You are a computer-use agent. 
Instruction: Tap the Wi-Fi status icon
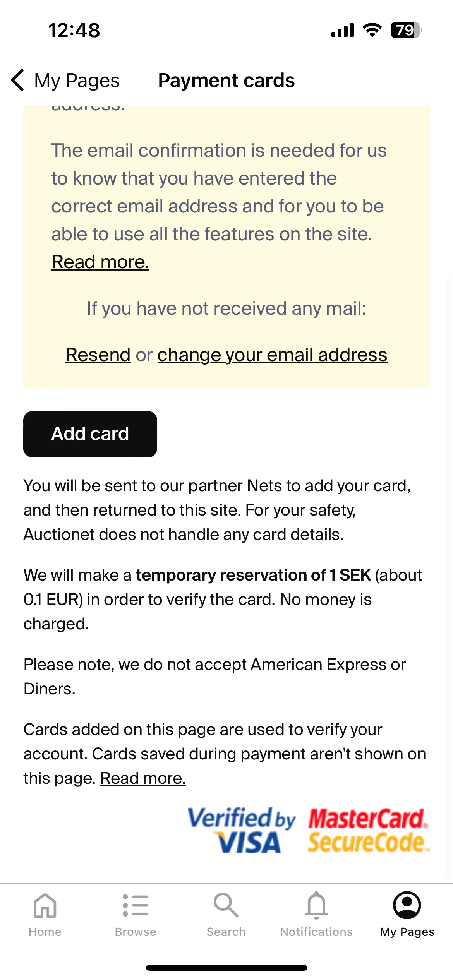point(372,30)
